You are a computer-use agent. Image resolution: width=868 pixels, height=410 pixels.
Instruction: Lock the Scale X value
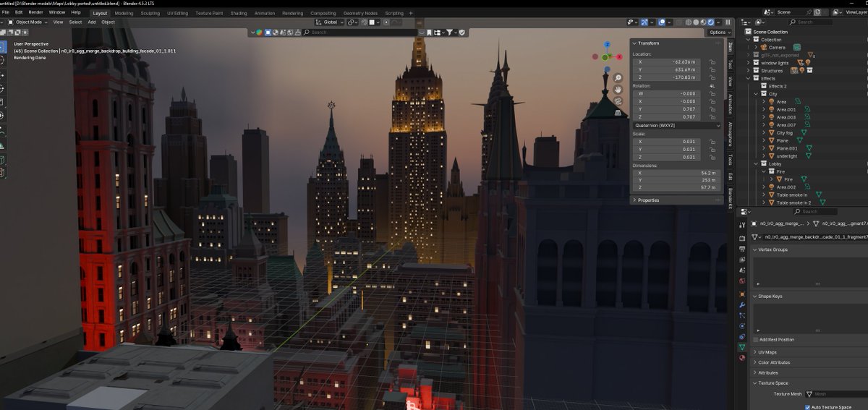pos(713,141)
